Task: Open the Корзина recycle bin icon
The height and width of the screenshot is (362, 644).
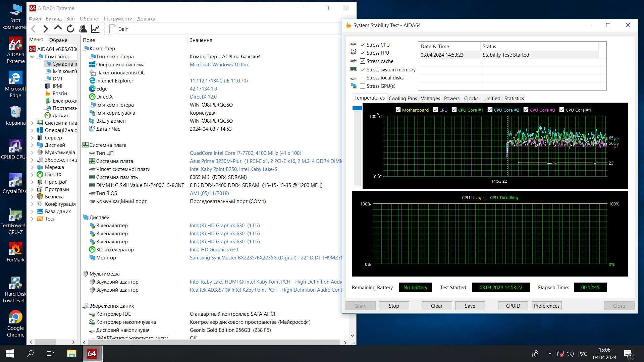Action: click(15, 115)
